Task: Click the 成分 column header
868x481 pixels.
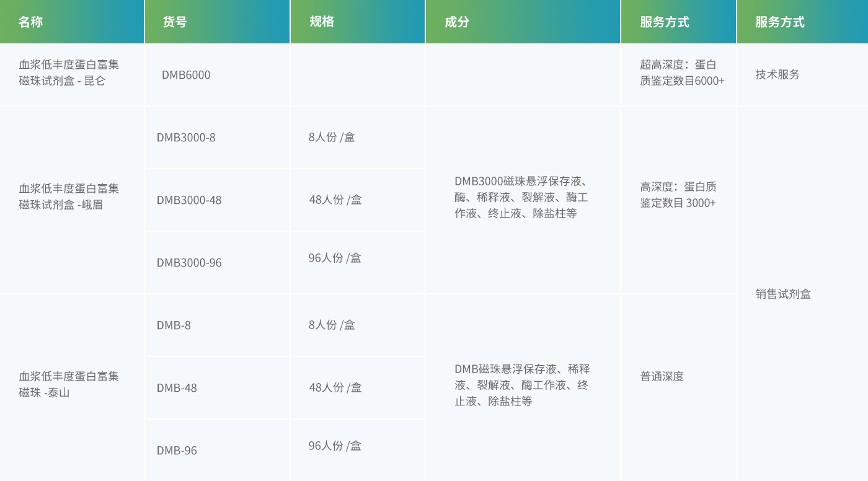Action: coord(457,22)
